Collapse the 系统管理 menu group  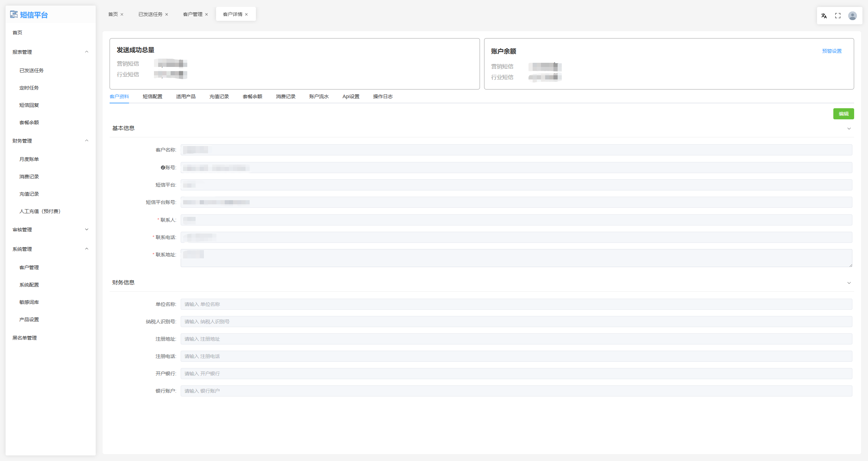[x=87, y=249]
